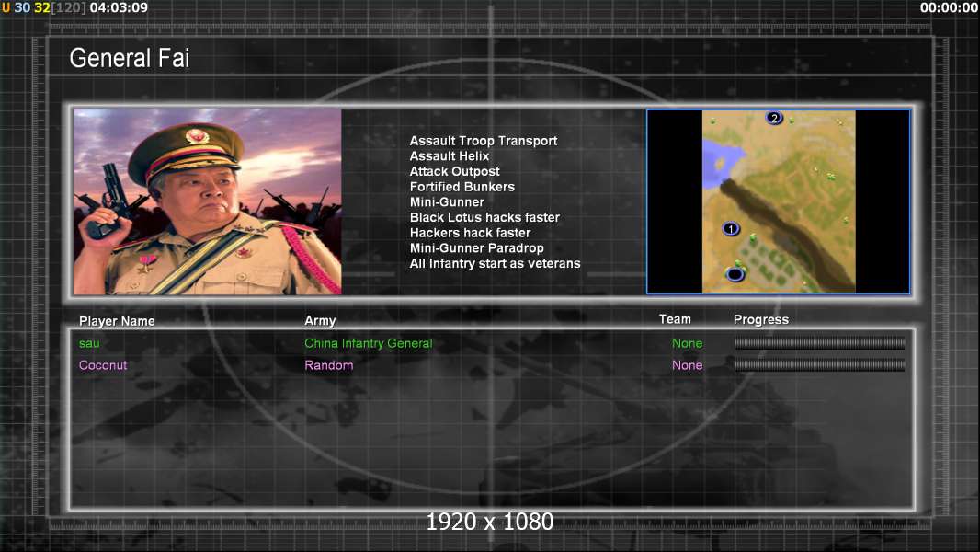Screen dimensions: 980x552
Task: Click 'Random' army entry for Coconut
Action: point(329,365)
